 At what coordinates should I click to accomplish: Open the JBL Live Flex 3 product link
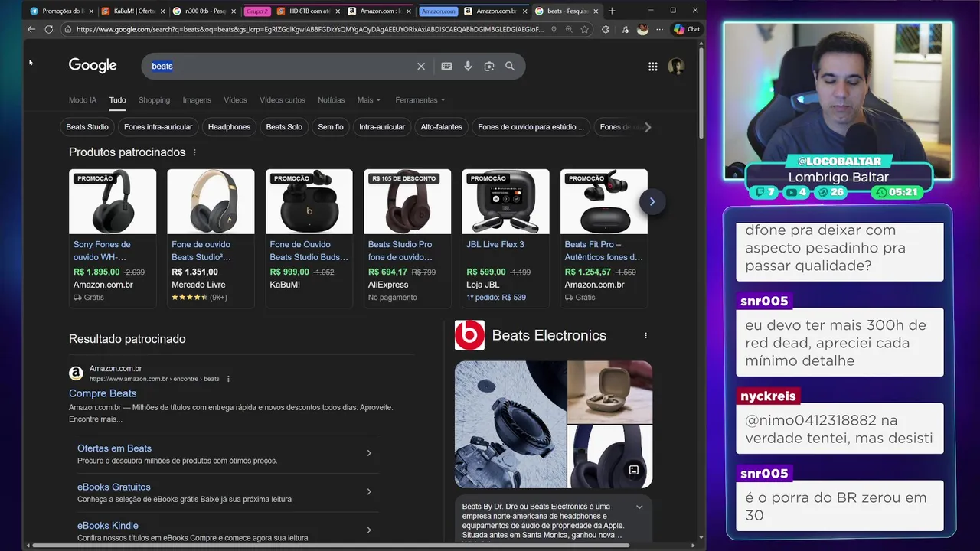pos(495,245)
